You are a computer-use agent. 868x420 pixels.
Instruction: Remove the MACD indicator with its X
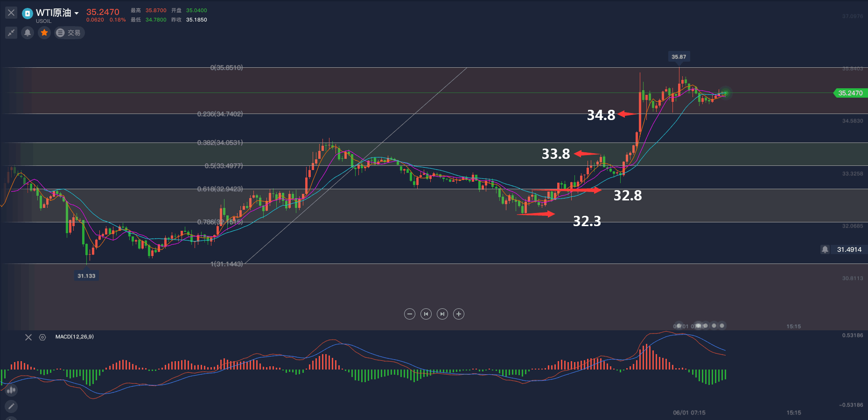point(28,337)
